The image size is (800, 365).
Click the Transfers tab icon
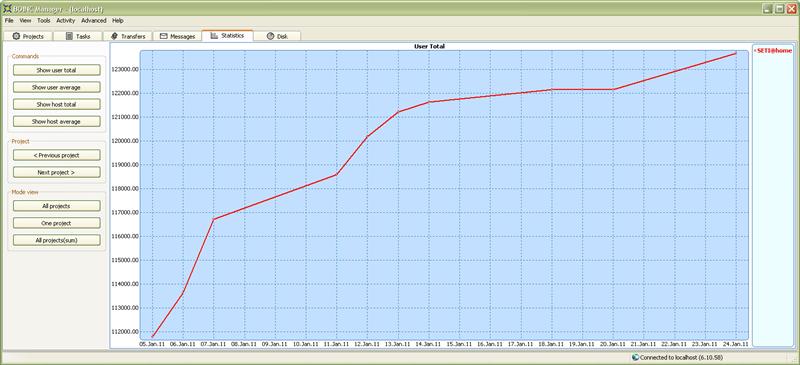click(114, 36)
